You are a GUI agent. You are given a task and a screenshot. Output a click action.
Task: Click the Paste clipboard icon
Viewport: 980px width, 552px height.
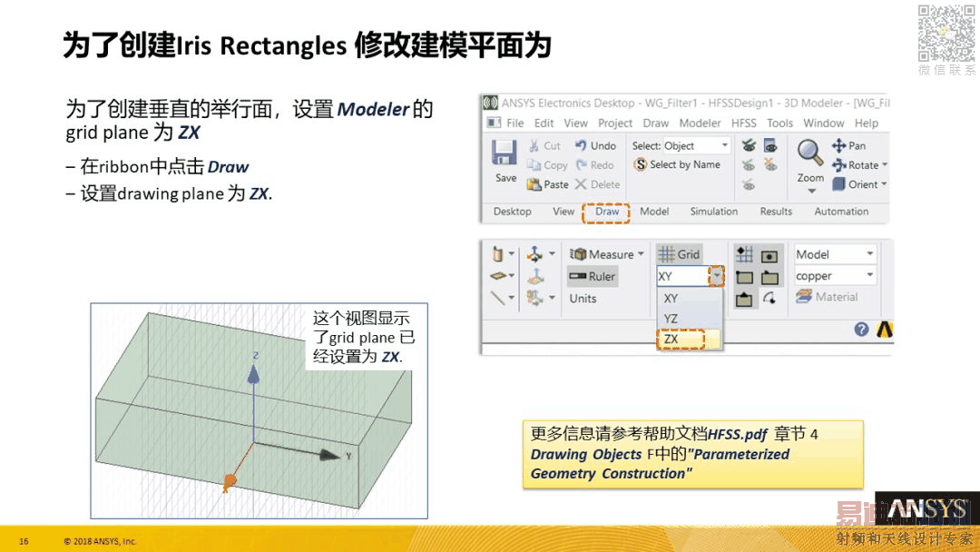tap(534, 184)
